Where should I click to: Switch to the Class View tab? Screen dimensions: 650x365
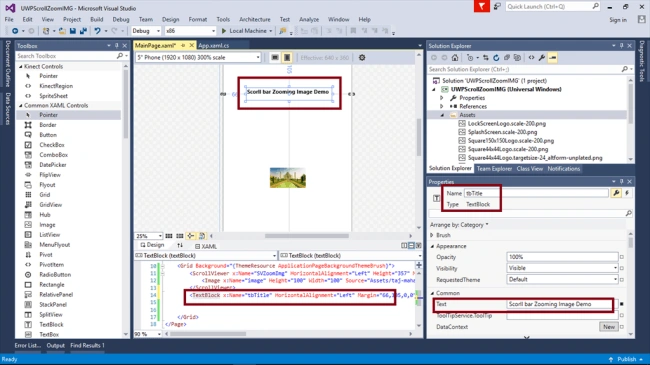tap(529, 169)
